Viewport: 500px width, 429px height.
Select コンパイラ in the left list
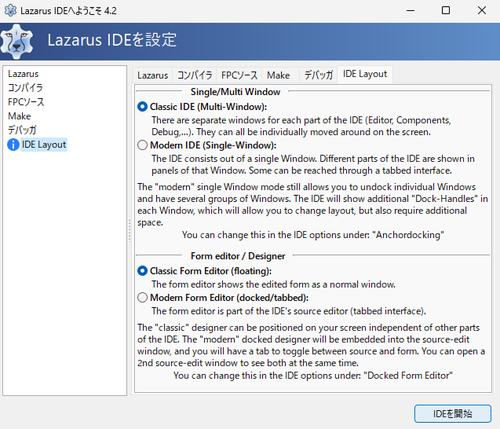click(x=25, y=88)
